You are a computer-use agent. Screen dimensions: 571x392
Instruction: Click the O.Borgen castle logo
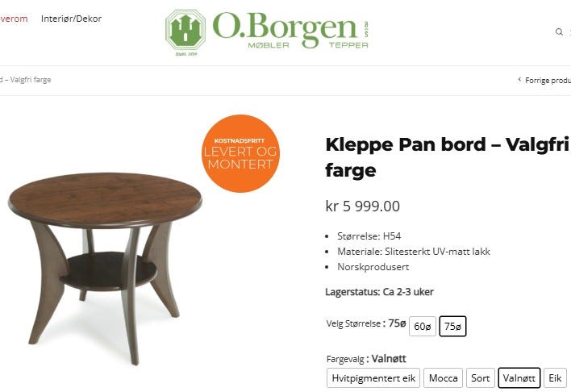(x=185, y=31)
